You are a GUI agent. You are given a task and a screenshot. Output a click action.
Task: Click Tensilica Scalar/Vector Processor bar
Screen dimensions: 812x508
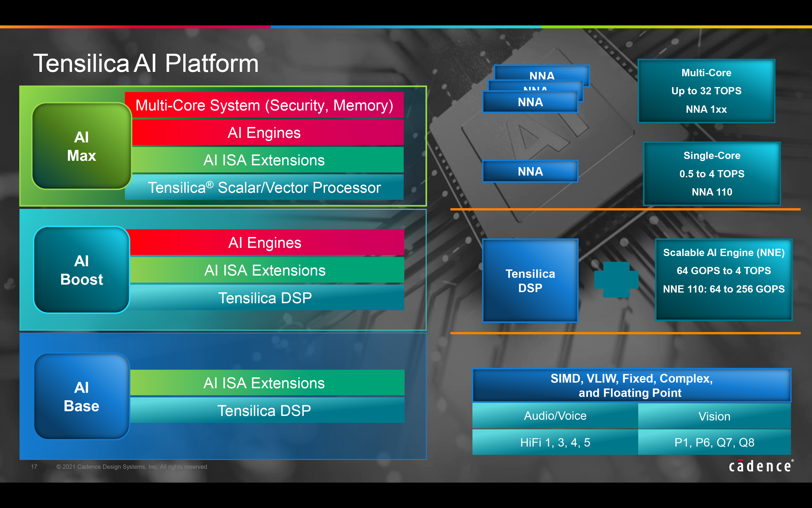click(x=264, y=187)
